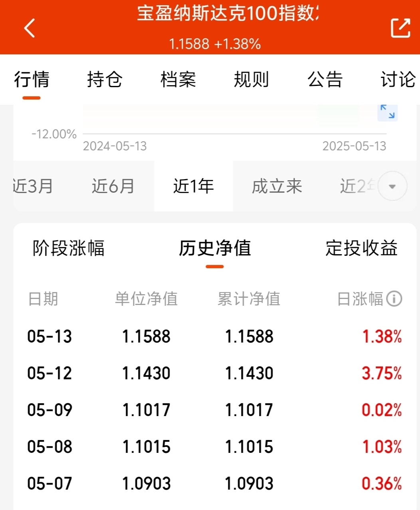Tap cumulative net value 1.1015
This screenshot has width=420, height=510.
point(249,446)
